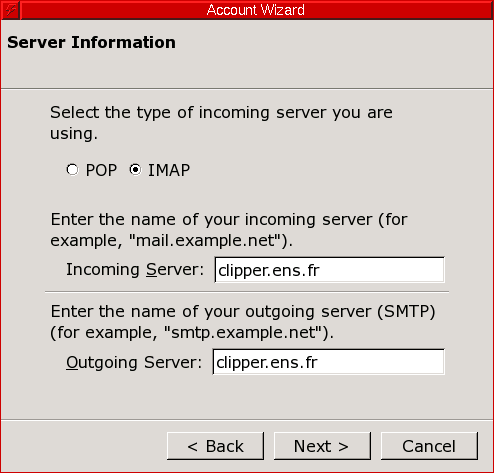
Task: Select the POP radio button
Action: (x=72, y=170)
